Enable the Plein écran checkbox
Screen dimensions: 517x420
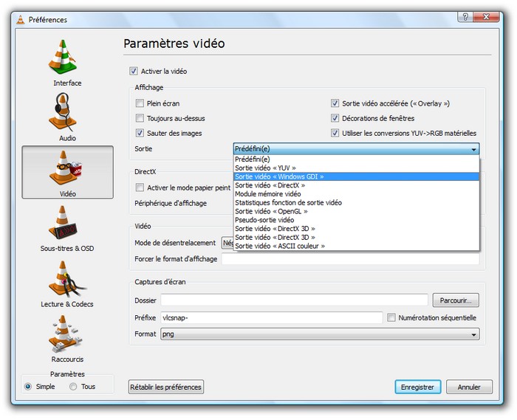[x=140, y=104]
